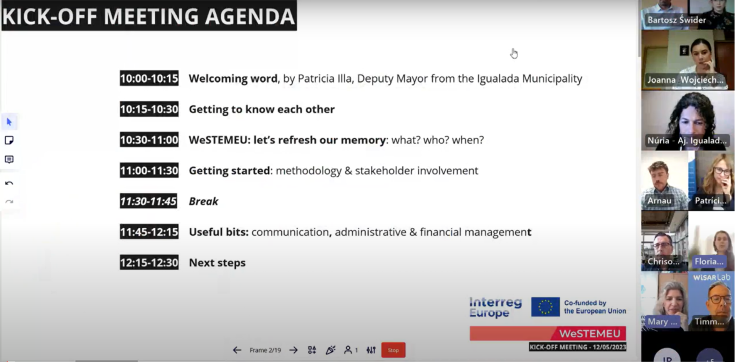Open the interactive apps shapes icon
Viewport: 735px width, 362px height.
click(312, 350)
